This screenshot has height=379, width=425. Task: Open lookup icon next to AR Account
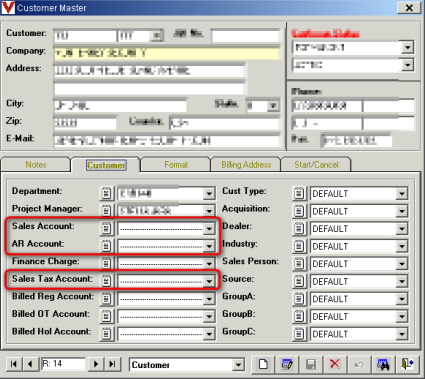click(x=106, y=246)
